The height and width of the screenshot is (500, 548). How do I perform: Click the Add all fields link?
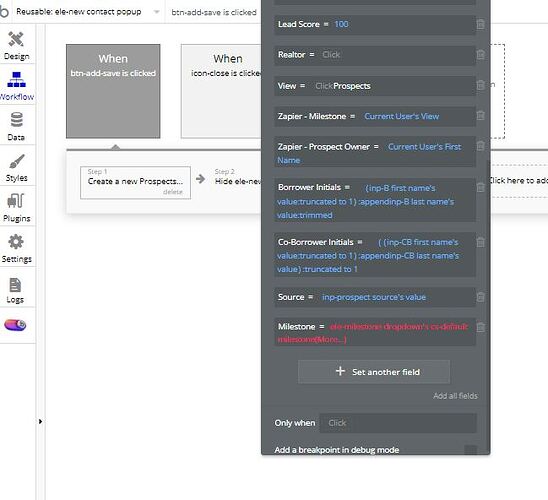(455, 396)
